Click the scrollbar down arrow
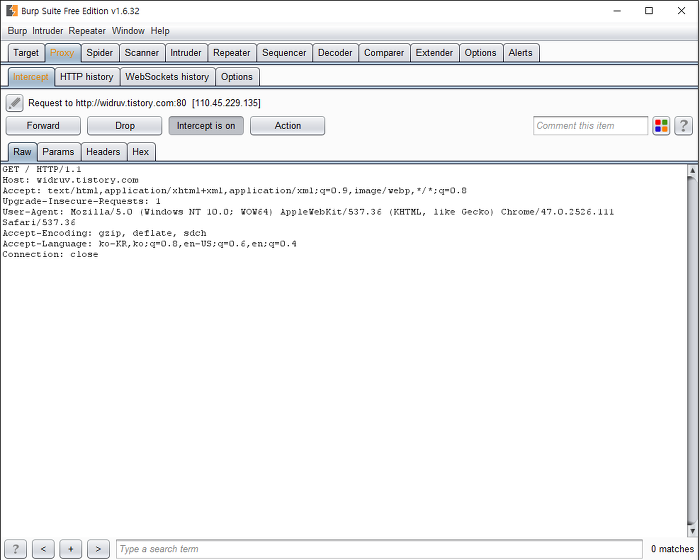Viewport: 700px width, 560px height. click(692, 531)
